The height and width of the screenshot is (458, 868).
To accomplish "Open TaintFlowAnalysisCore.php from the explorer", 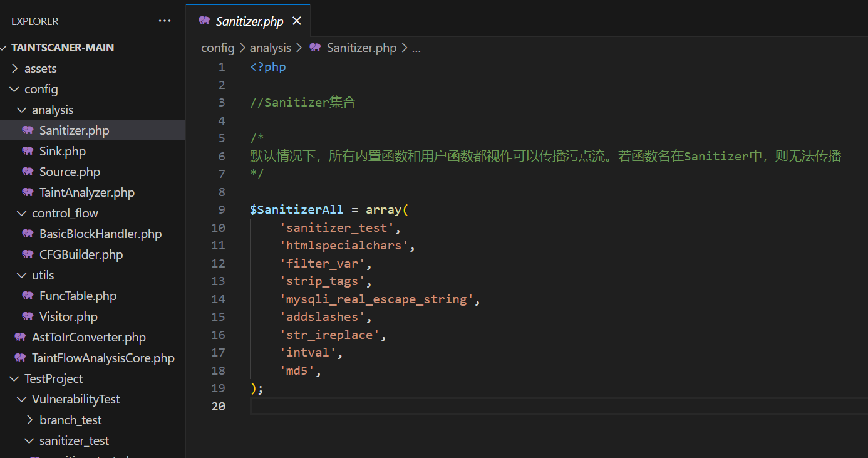I will 103,358.
